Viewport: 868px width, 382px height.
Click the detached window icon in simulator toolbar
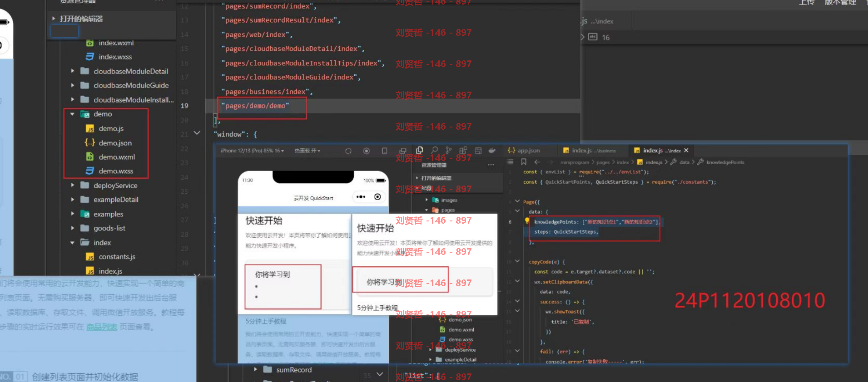402,151
